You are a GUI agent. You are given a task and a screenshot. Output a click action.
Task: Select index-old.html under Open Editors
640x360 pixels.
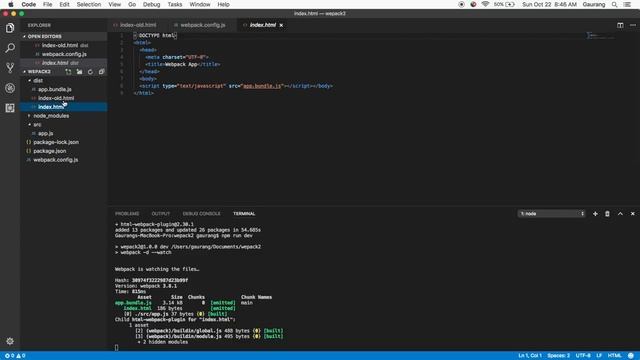tap(60, 45)
